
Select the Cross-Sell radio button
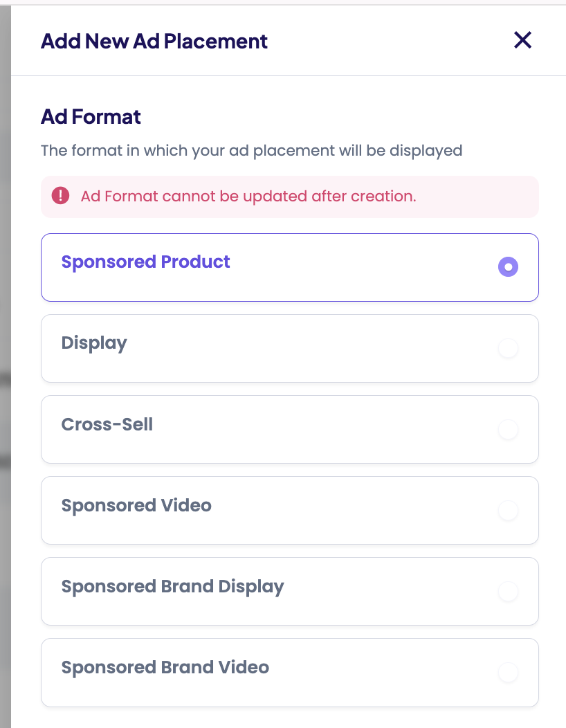coord(508,429)
